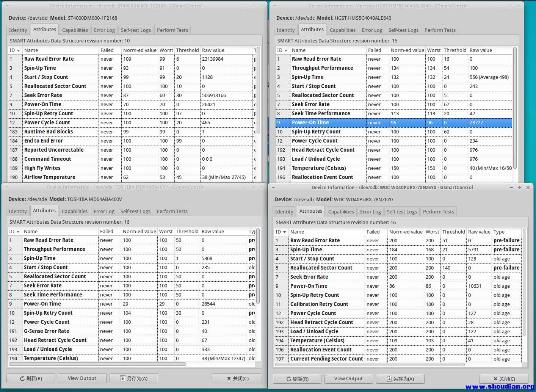Viewport: 536px width, 392px height.
Task: Select G-Sense Error Rate row in TOSHIBA window
Action: (132, 331)
